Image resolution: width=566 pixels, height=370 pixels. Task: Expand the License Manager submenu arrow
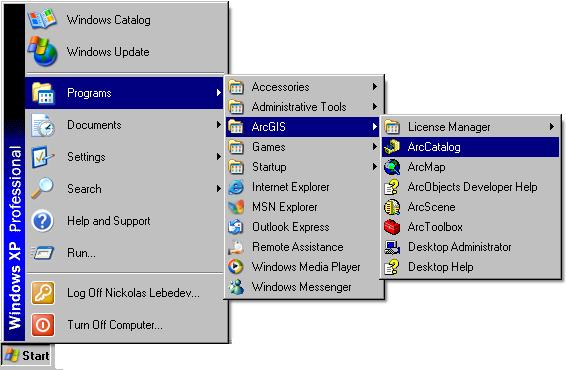click(551, 127)
